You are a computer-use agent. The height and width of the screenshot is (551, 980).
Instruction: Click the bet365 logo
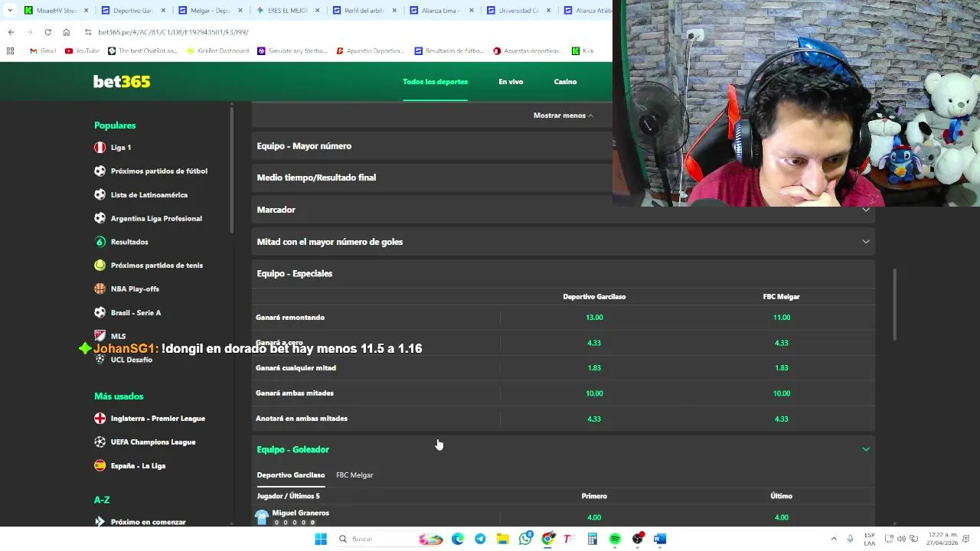pyautogui.click(x=122, y=81)
